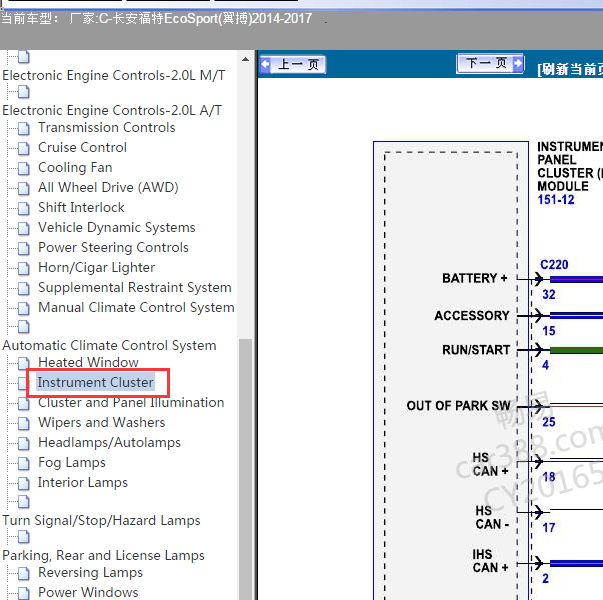Click the page icon beside Wipers and Washers

click(23, 423)
